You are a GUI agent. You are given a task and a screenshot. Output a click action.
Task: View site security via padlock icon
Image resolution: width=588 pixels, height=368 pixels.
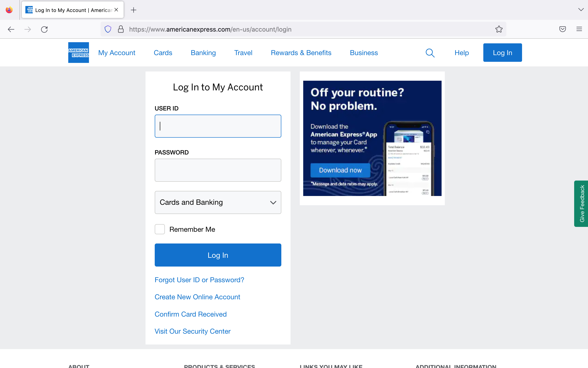point(121,29)
